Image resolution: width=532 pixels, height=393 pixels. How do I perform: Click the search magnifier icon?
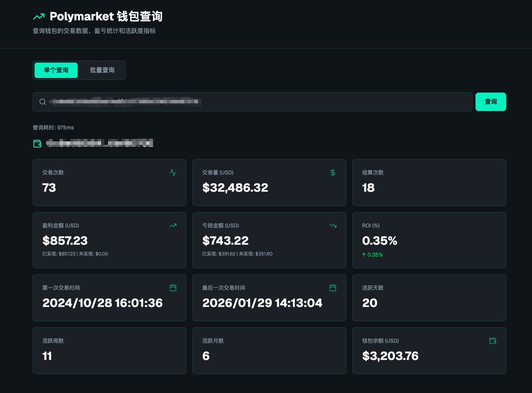coord(43,102)
